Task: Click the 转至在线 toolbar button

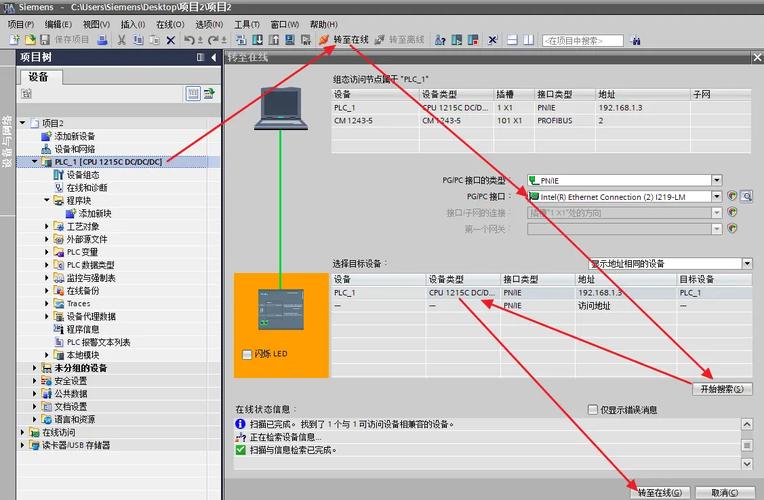Action: tap(344, 40)
